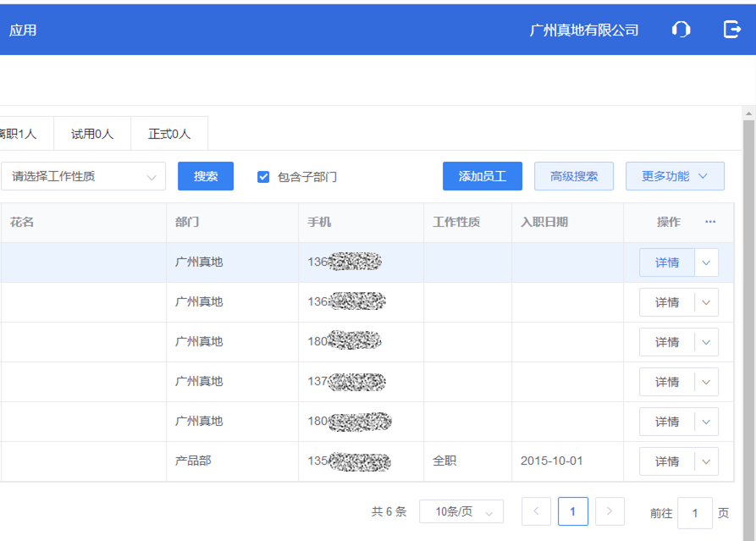Viewport: 756px width, 541px height.
Task: Click the logout icon in the header
Action: click(x=731, y=29)
